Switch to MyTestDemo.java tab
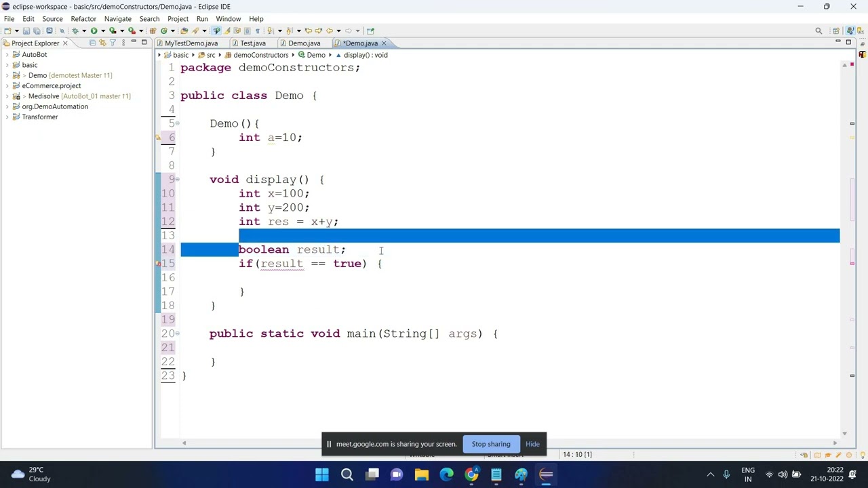This screenshot has width=868, height=488. pyautogui.click(x=191, y=43)
